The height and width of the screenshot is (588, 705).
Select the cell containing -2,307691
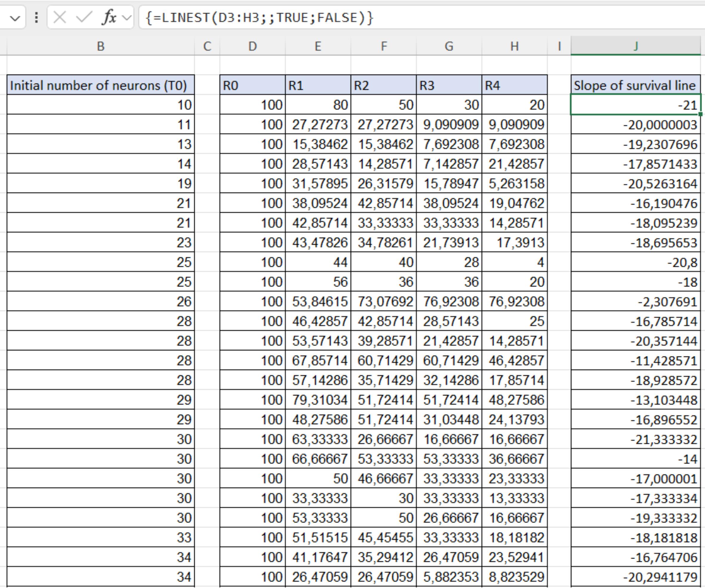pyautogui.click(x=635, y=302)
